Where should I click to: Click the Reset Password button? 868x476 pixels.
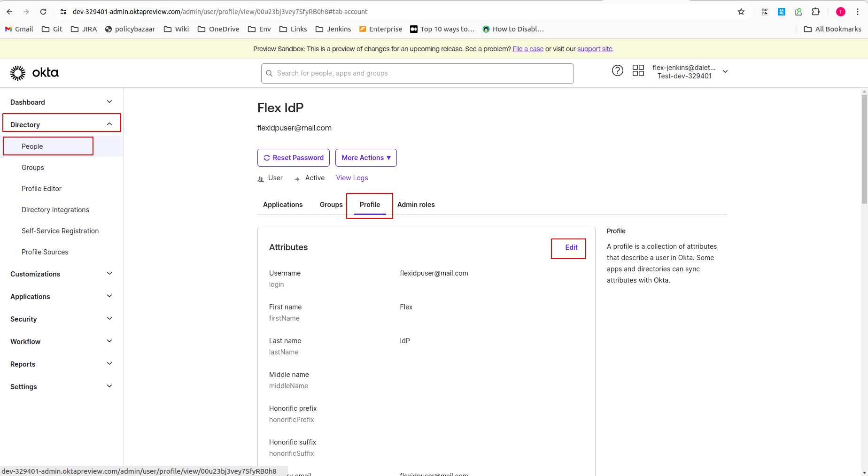294,158
